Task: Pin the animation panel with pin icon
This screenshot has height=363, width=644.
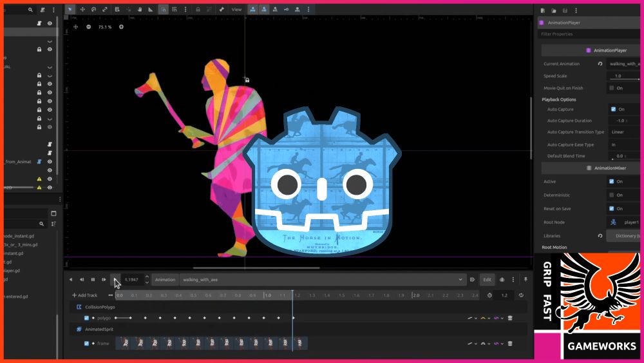Action: coord(526,279)
